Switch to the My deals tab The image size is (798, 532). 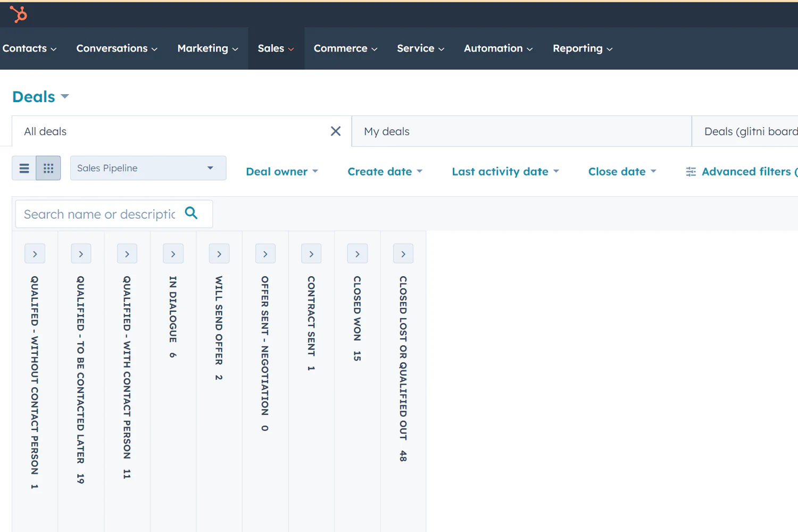(x=387, y=131)
